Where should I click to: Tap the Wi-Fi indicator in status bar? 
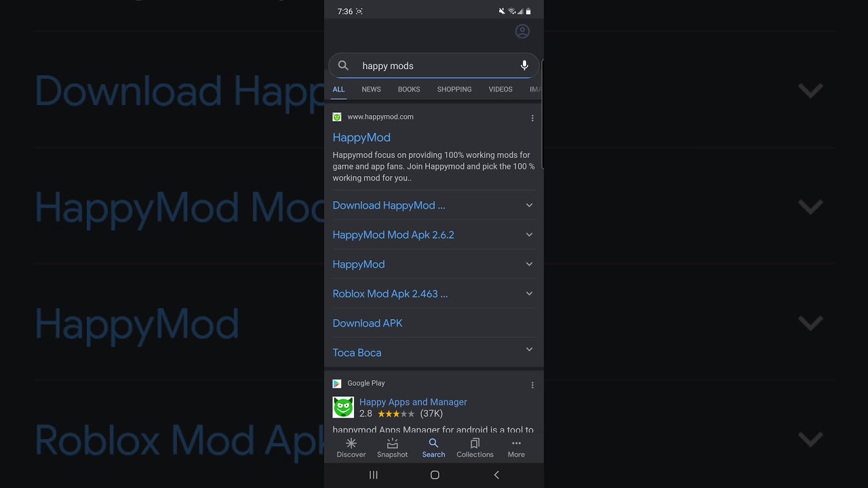point(512,12)
